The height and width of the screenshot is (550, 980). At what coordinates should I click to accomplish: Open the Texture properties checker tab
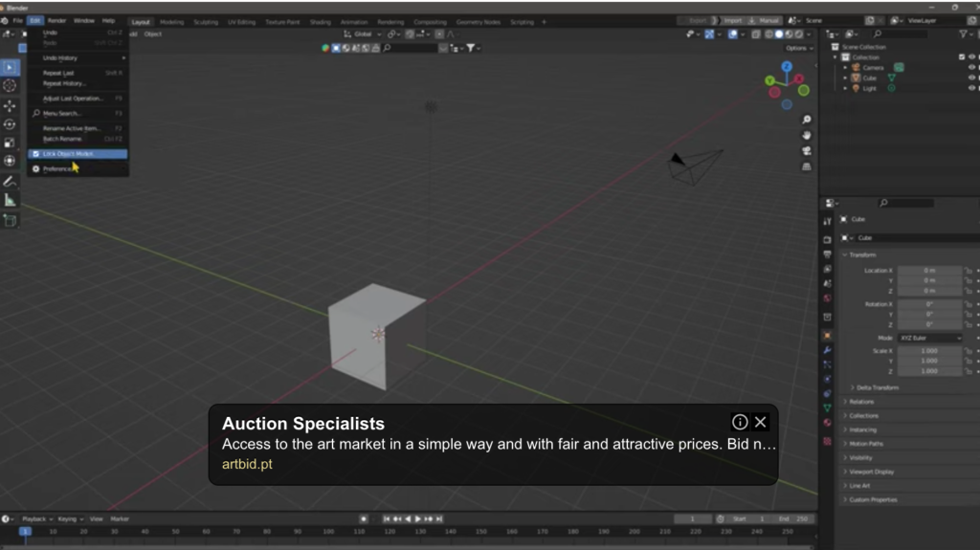(828, 441)
